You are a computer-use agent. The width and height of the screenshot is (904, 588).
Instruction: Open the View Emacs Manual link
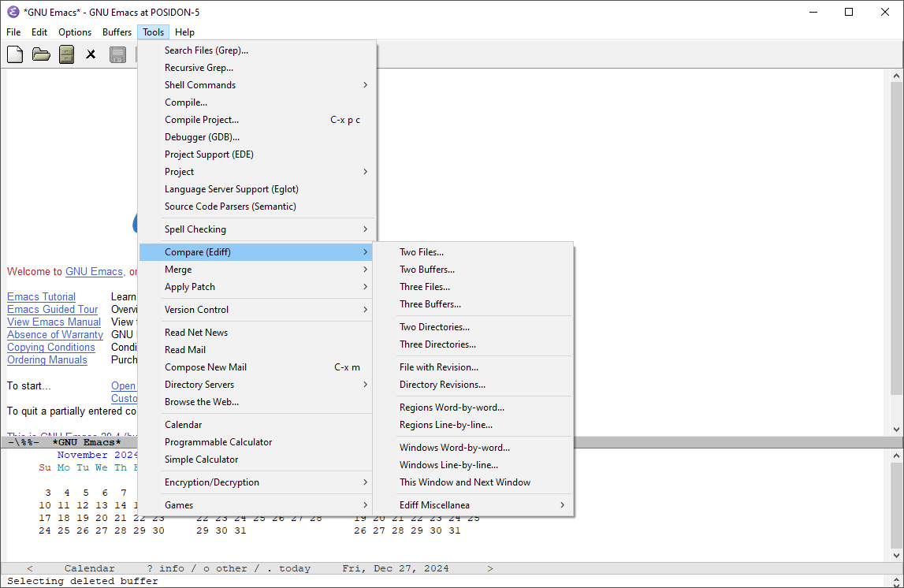(x=54, y=322)
